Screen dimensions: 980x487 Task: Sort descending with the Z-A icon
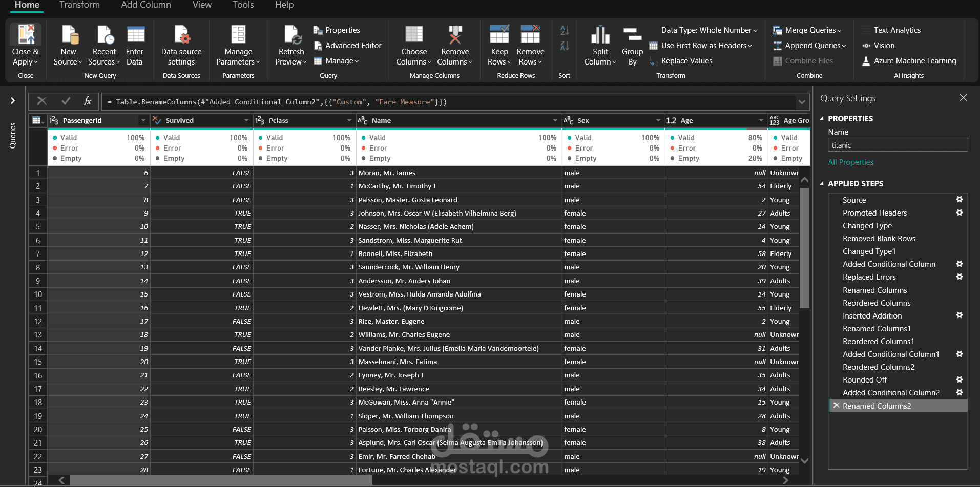(x=565, y=46)
